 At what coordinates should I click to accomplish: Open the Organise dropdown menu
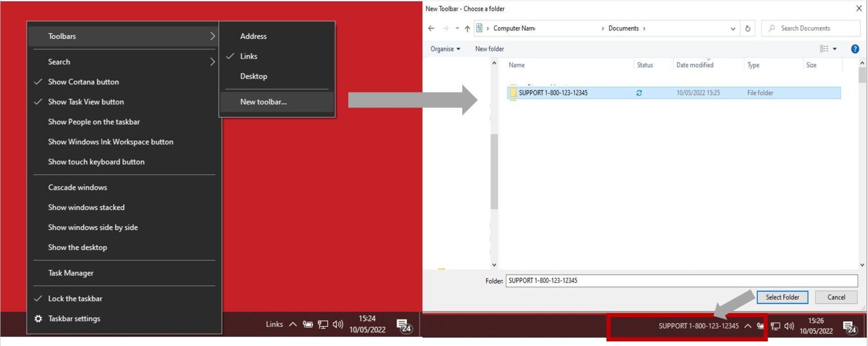[x=444, y=49]
